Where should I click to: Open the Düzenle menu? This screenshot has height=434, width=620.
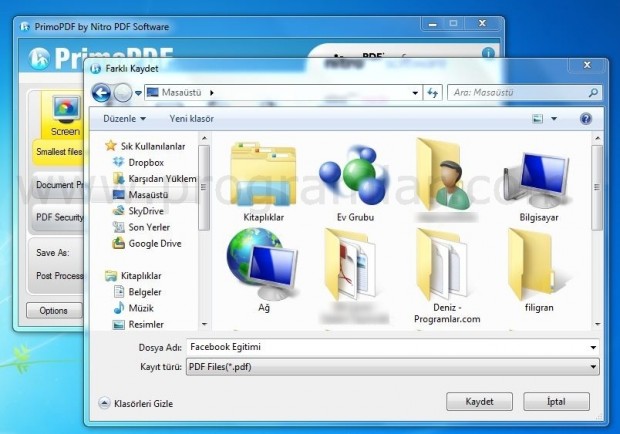[124, 119]
